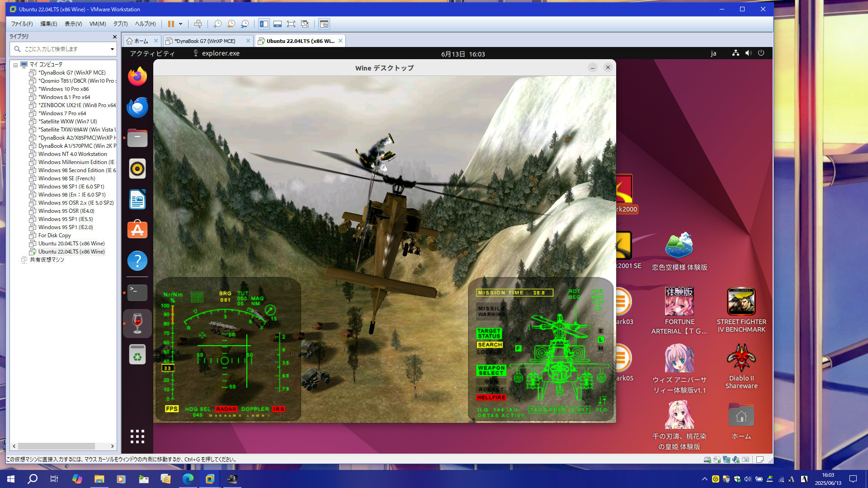
Task: Revert to snapshot with the clock-arrow icon
Action: coord(231,24)
